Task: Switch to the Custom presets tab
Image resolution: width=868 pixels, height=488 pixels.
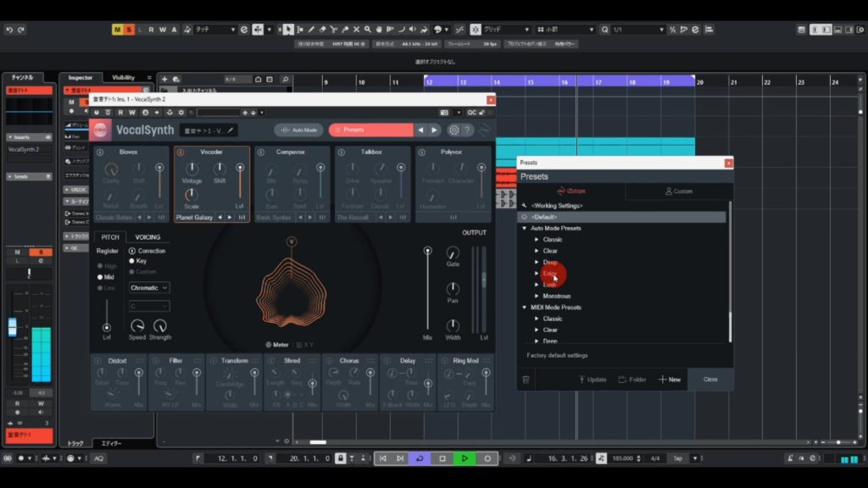Action: click(x=678, y=191)
